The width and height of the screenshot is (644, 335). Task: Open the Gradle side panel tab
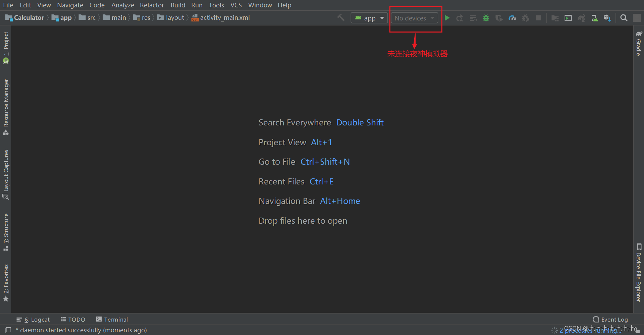[639, 43]
